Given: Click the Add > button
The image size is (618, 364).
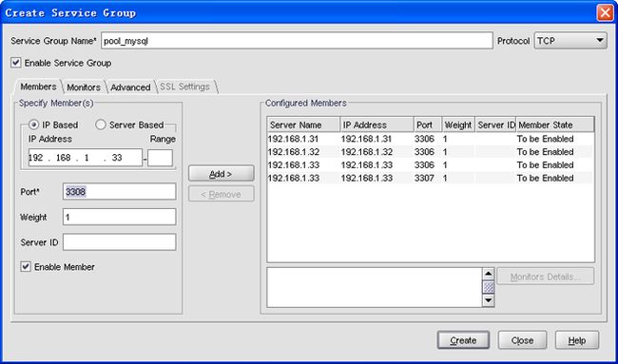Looking at the screenshot, I should pyautogui.click(x=222, y=174).
